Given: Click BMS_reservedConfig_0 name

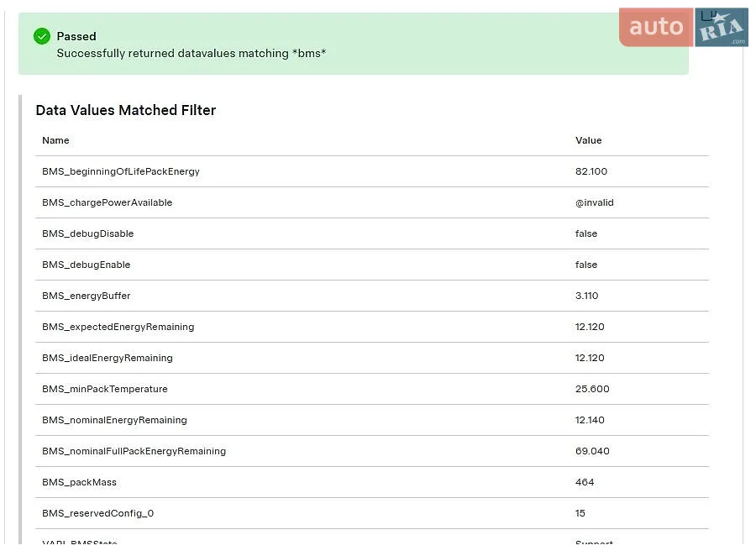Looking at the screenshot, I should point(98,513).
